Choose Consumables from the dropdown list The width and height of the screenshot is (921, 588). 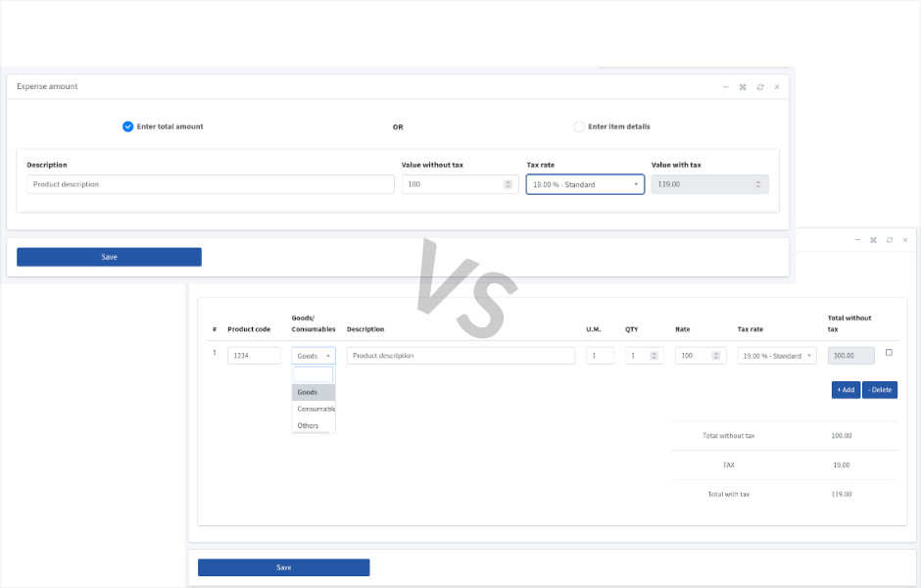click(314, 409)
